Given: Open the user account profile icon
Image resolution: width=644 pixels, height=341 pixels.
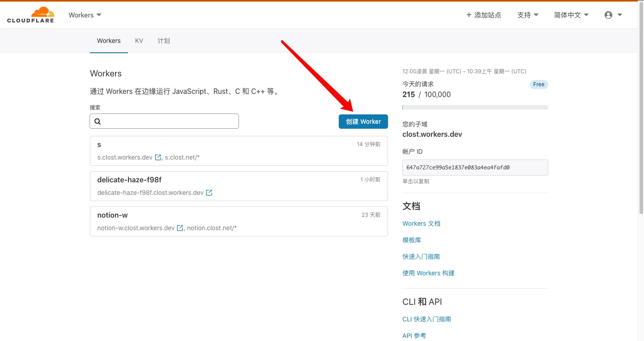Looking at the screenshot, I should tap(608, 15).
